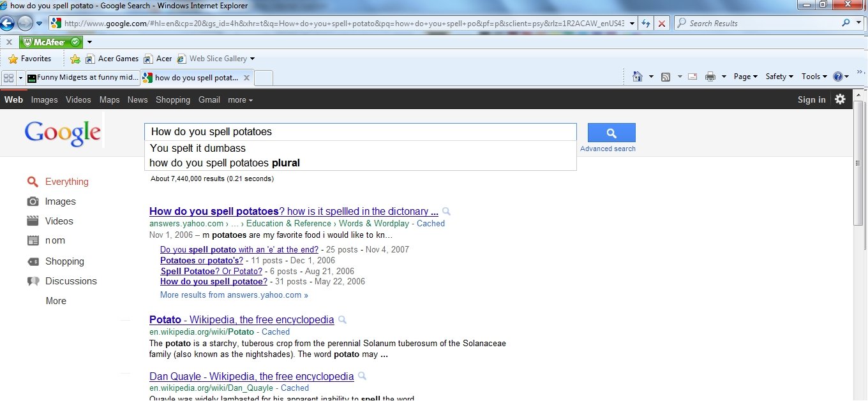
Task: Open recent pages dropdown next to Forward
Action: coord(39,24)
